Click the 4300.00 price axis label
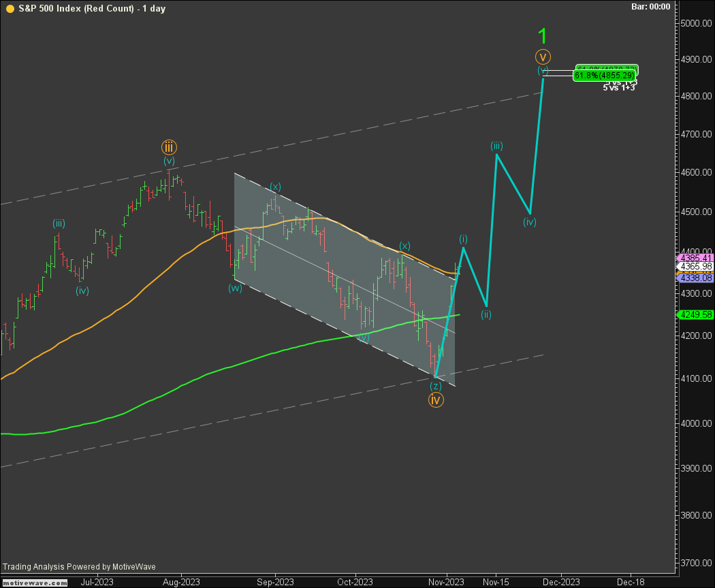The height and width of the screenshot is (588, 715). tap(697, 293)
